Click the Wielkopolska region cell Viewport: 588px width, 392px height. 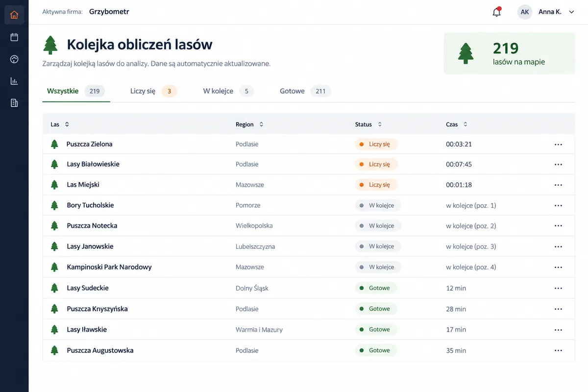coord(254,226)
